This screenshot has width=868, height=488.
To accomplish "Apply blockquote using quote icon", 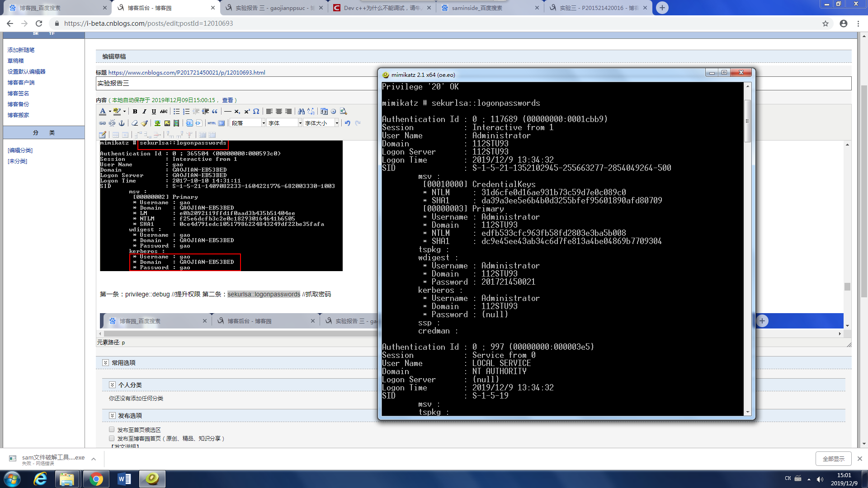I will pos(215,112).
